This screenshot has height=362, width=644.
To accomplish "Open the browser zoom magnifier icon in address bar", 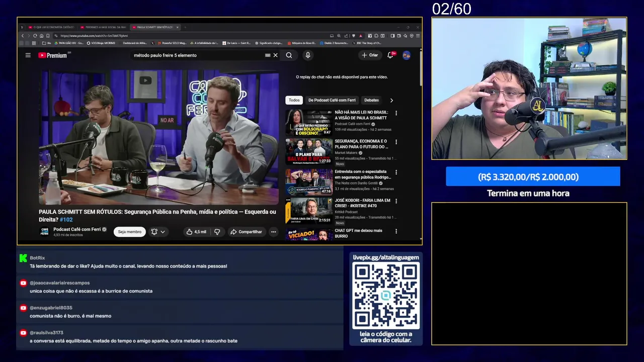I will [x=339, y=36].
